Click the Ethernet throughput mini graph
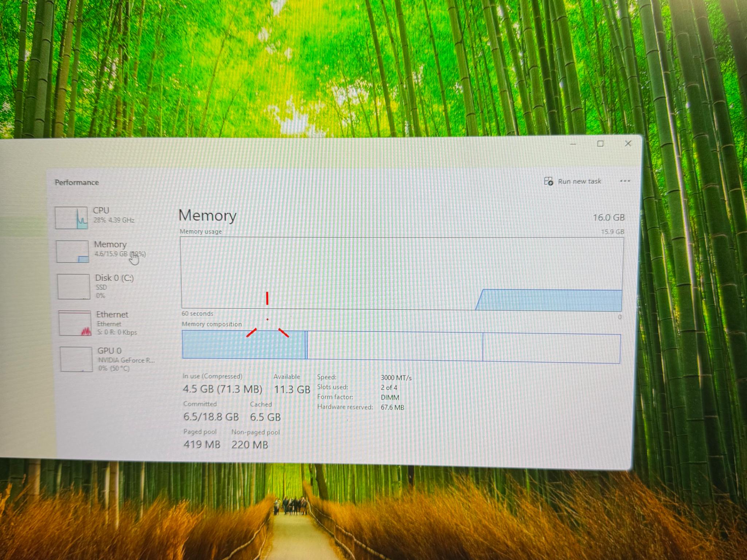Screen dimensions: 747x560 (75, 323)
